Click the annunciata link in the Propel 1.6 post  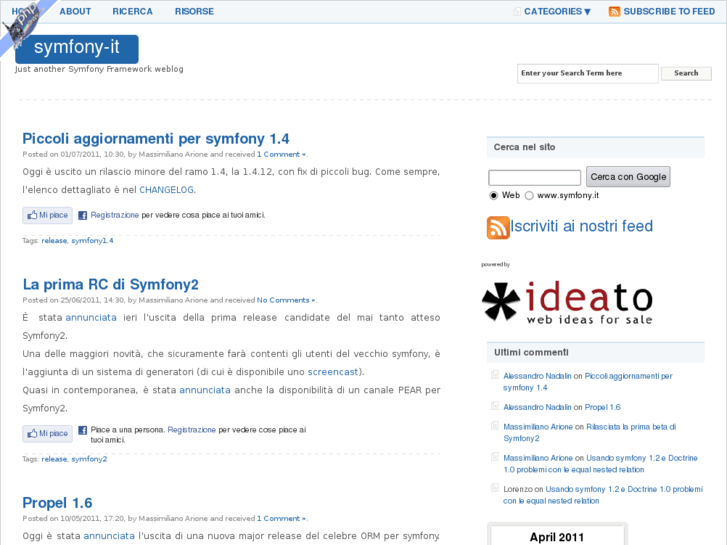[x=109, y=536]
